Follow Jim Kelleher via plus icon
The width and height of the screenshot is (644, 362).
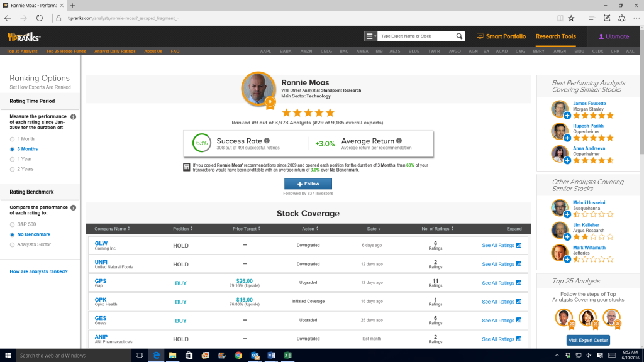point(567,237)
